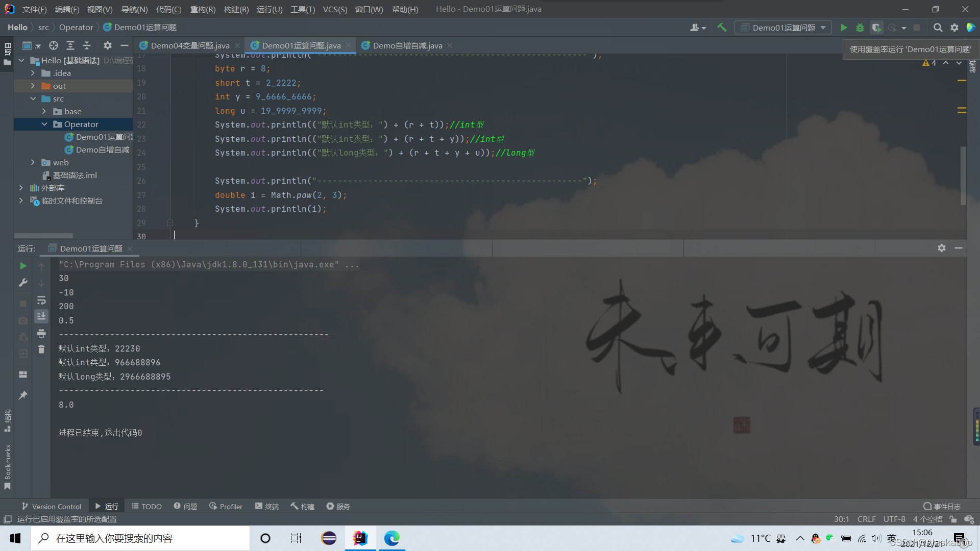Image resolution: width=980 pixels, height=551 pixels.
Task: Clear console output with the trash icon
Action: pyautogui.click(x=41, y=349)
